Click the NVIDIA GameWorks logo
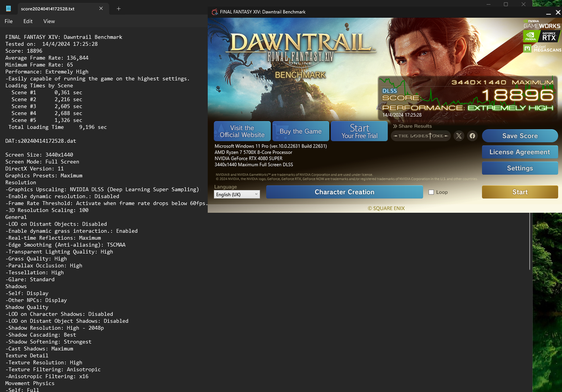Viewport: 562px width, 392px height. [x=541, y=24]
